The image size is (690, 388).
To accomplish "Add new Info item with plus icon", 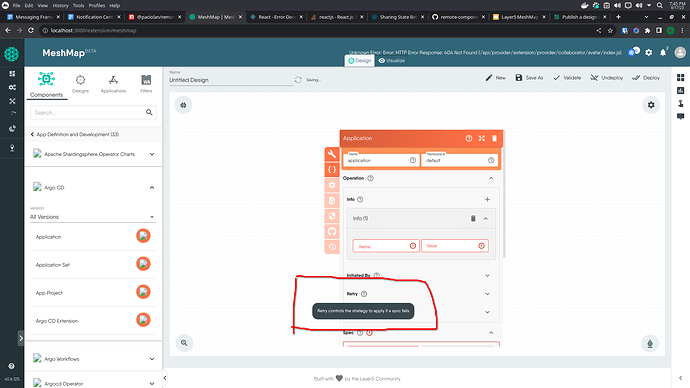I will click(x=487, y=199).
